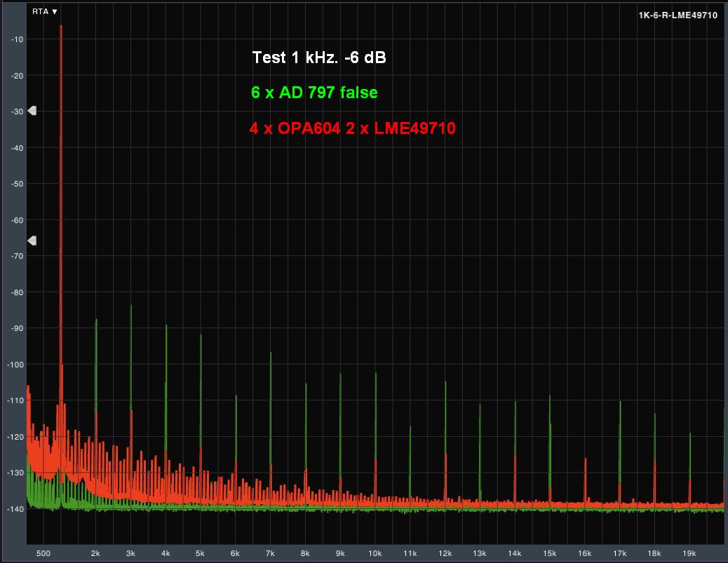Click the 'Test 1 kHz. -6 dB' annotation

(319, 57)
